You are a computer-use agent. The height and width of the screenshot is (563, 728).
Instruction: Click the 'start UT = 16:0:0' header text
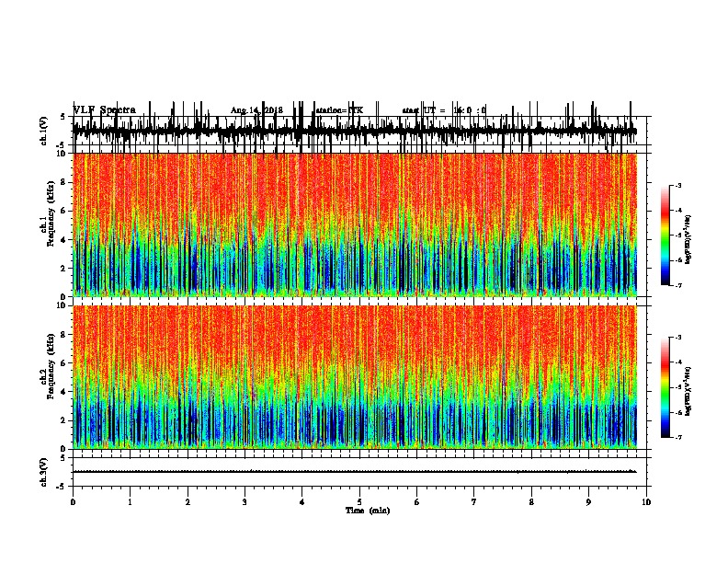(x=444, y=110)
